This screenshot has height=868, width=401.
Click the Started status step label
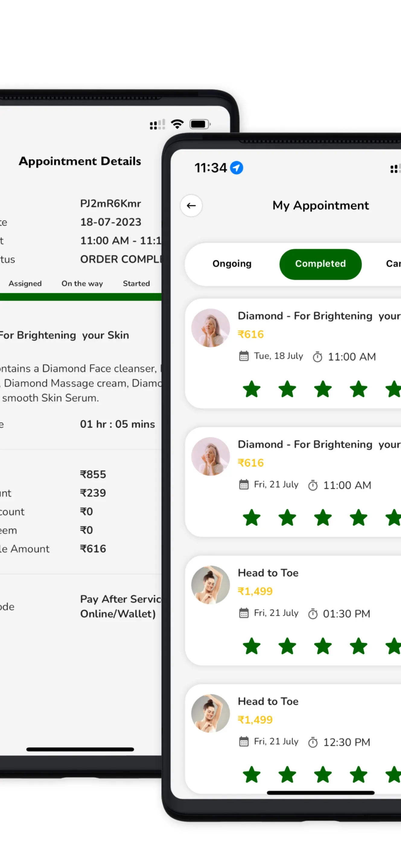[136, 284]
